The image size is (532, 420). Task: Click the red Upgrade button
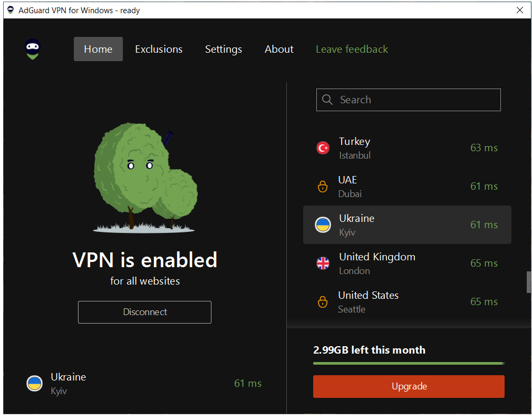[409, 386]
